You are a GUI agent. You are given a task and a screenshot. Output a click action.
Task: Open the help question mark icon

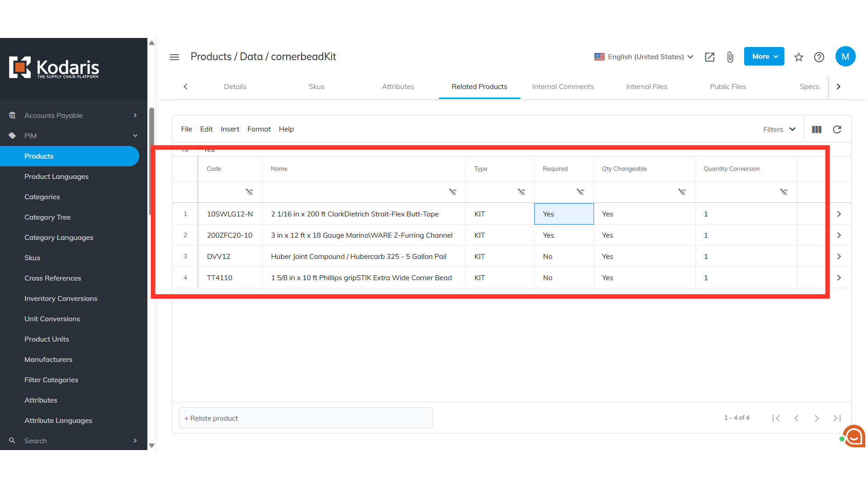click(819, 57)
